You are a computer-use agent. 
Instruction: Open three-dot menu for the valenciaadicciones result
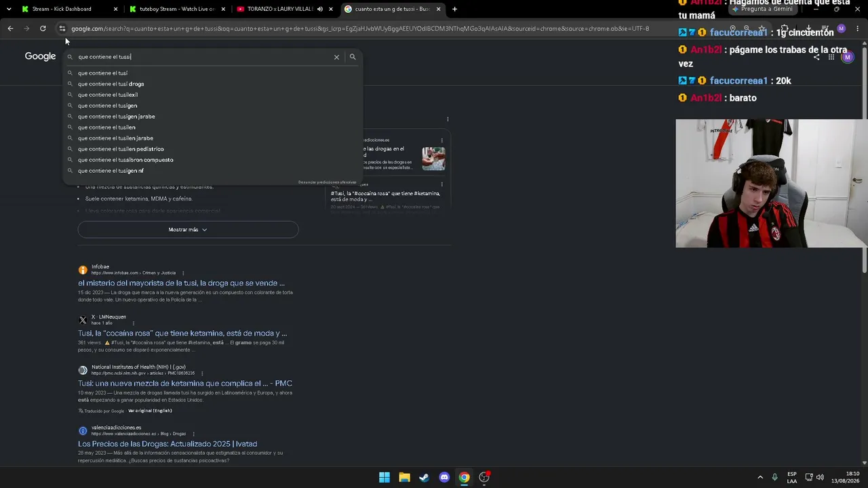click(x=193, y=434)
